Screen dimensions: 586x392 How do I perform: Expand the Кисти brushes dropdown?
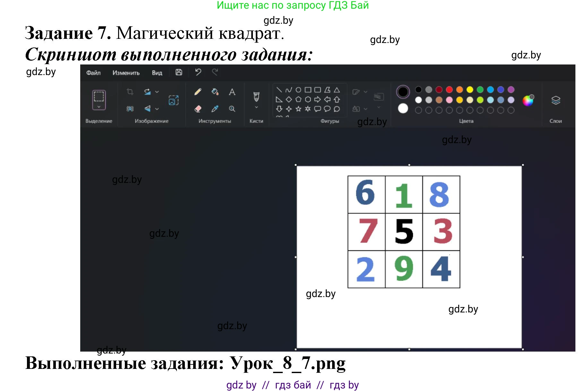coord(256,107)
